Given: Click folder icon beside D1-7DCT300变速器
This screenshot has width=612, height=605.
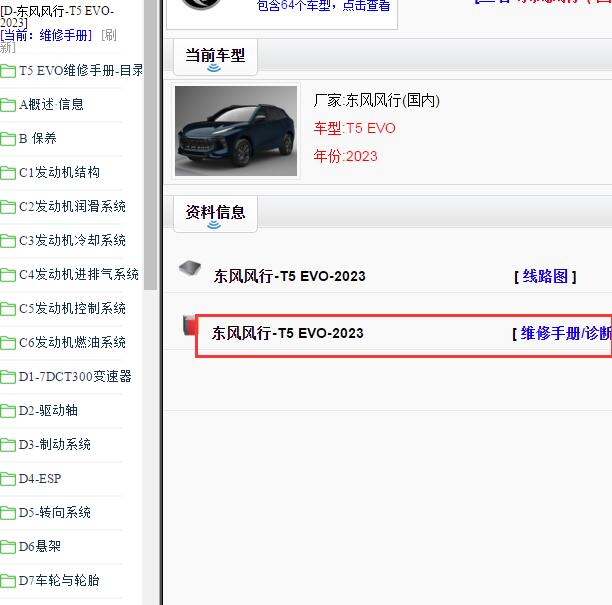Looking at the screenshot, I should (8, 377).
